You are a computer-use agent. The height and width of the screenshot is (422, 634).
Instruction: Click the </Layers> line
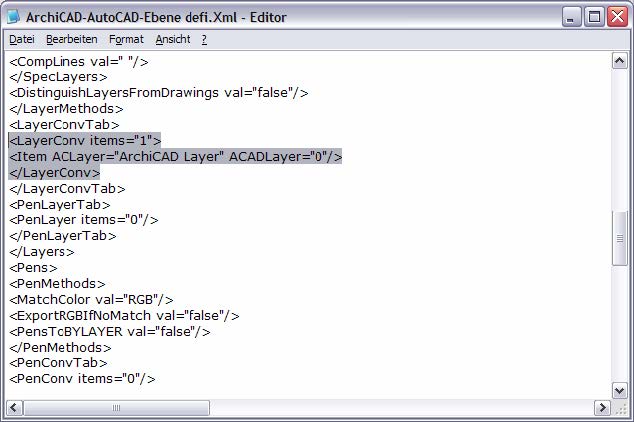coord(42,252)
